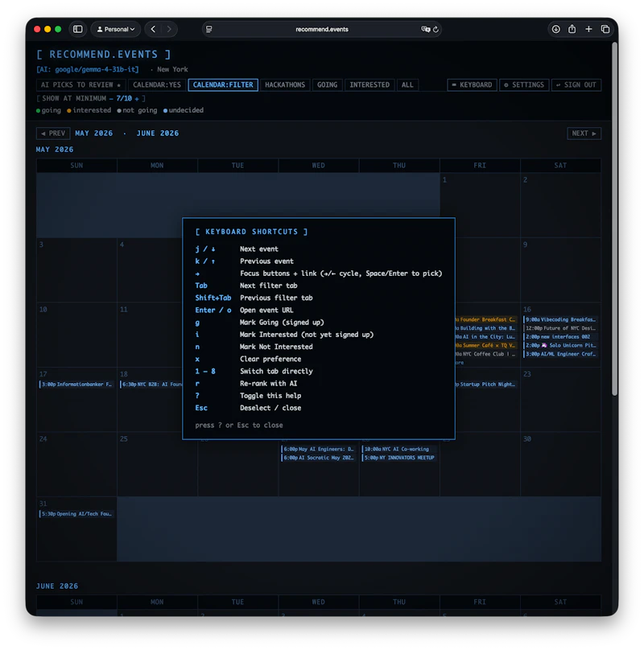Switch to the CALENDAR:YES tab
Viewport: 644px width, 650px height.
pos(157,85)
